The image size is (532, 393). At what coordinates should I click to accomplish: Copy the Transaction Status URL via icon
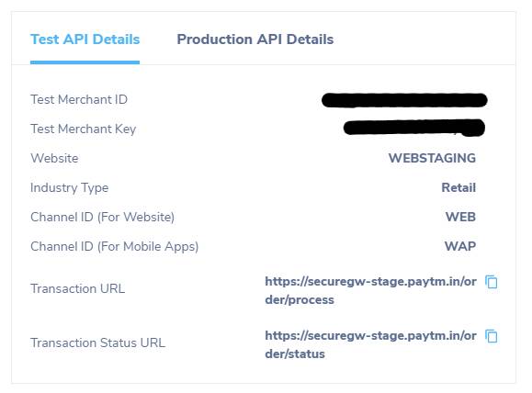coord(491,336)
